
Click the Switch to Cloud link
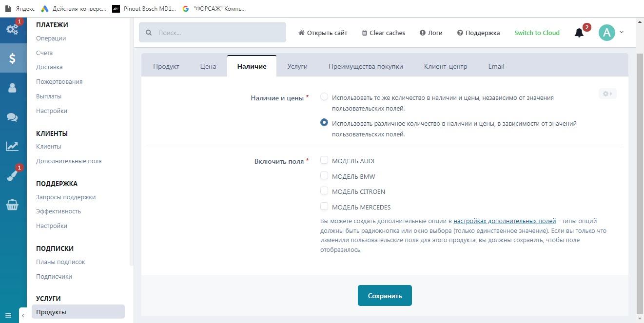click(537, 33)
